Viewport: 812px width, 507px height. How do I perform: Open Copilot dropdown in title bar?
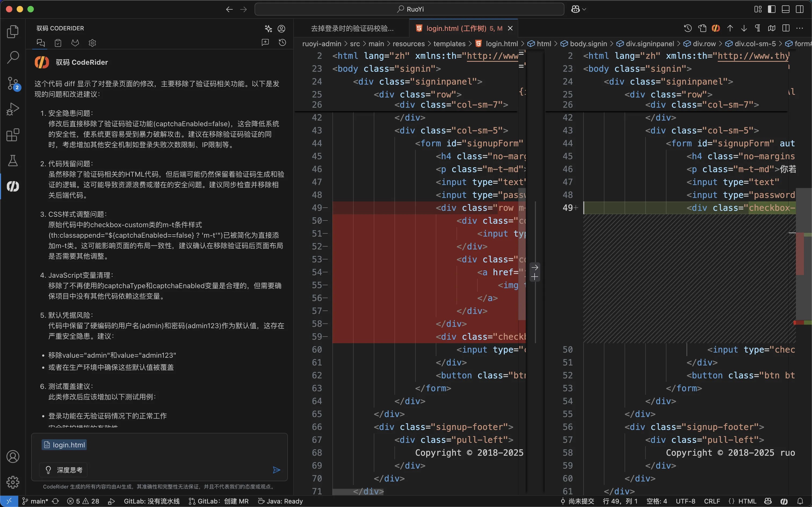point(579,9)
